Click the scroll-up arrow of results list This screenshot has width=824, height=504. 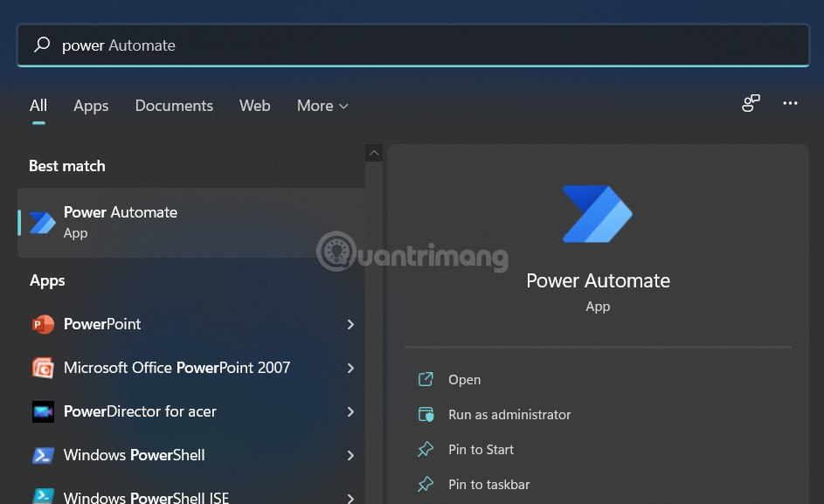[374, 153]
